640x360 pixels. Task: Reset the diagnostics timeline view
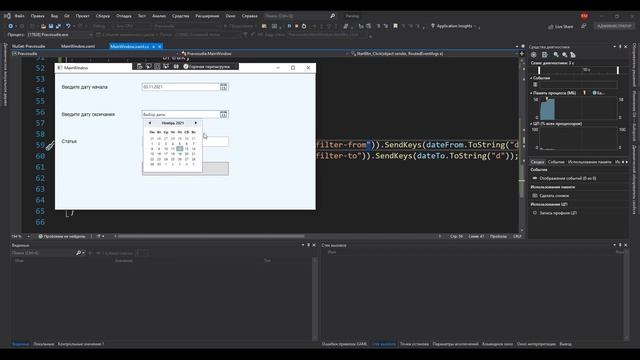tap(573, 55)
